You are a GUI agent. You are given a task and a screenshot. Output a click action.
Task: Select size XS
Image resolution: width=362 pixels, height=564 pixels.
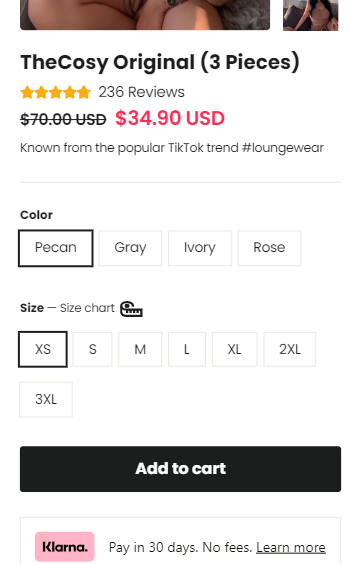pyautogui.click(x=43, y=349)
